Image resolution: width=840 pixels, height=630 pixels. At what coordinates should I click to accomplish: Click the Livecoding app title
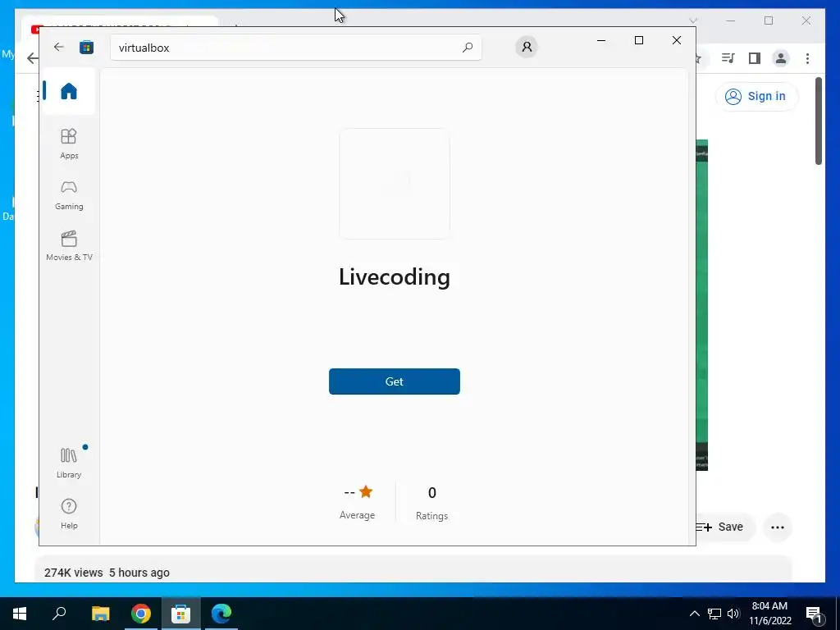[395, 277]
